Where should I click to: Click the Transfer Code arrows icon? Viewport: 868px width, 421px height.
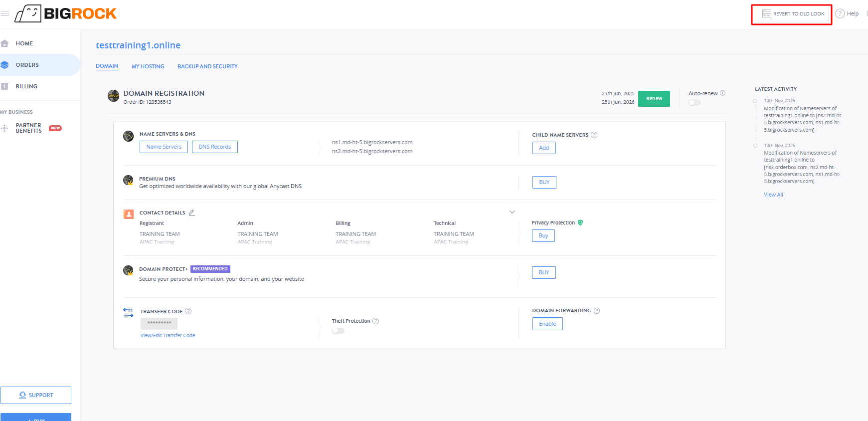(x=129, y=312)
